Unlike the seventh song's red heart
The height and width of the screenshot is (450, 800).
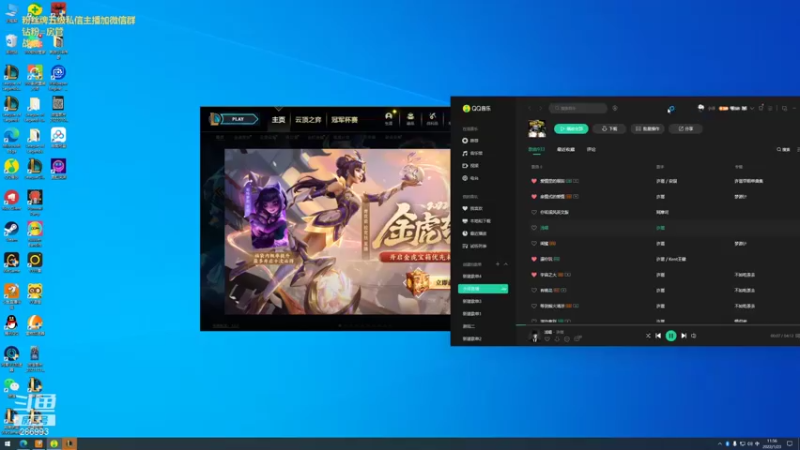click(534, 274)
